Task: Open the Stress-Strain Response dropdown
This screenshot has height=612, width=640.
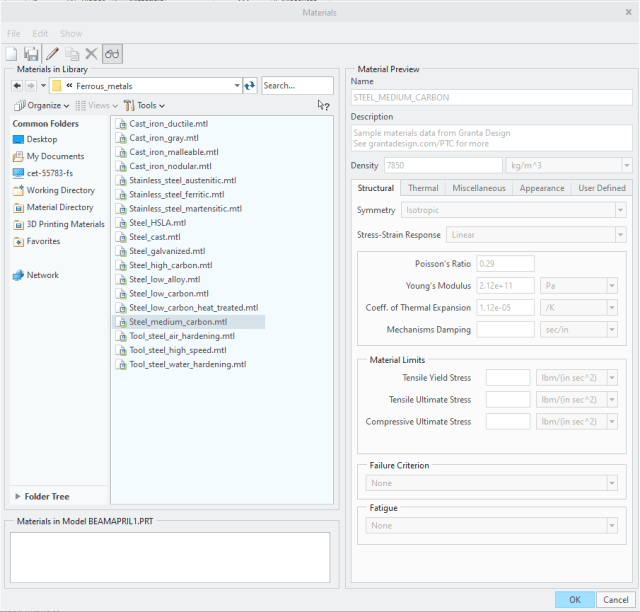Action: [x=620, y=235]
